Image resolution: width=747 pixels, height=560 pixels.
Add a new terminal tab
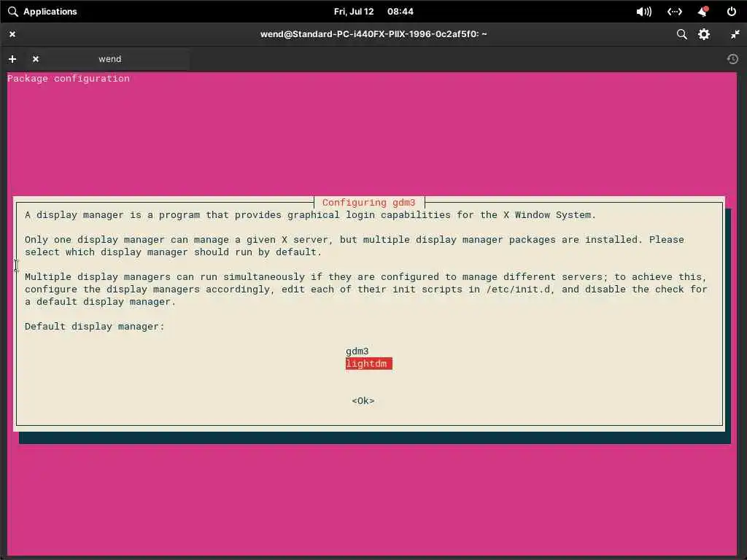12,59
